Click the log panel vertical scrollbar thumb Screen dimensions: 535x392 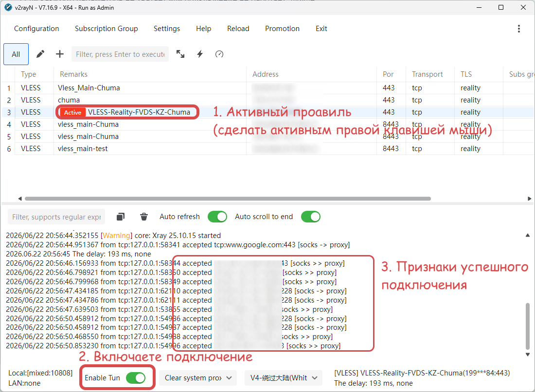point(528,326)
